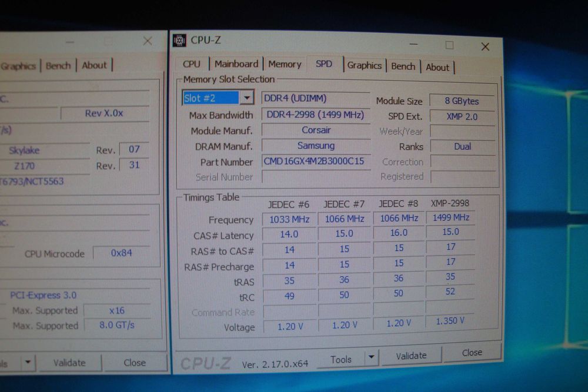Click the XMP-2998 column header

450,203
